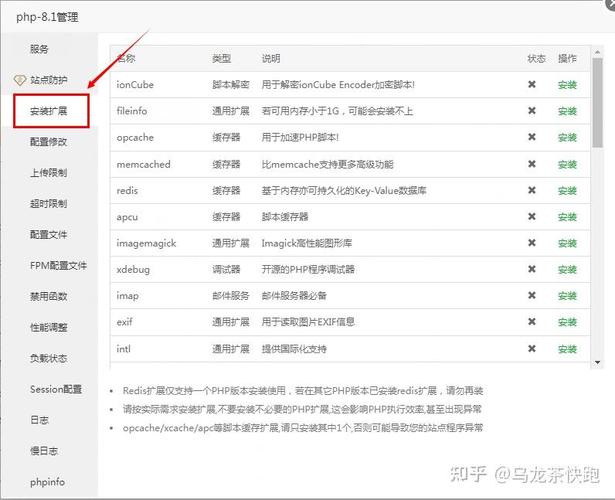Image resolution: width=615 pixels, height=500 pixels.
Task: Install the exif extension
Action: (x=567, y=322)
